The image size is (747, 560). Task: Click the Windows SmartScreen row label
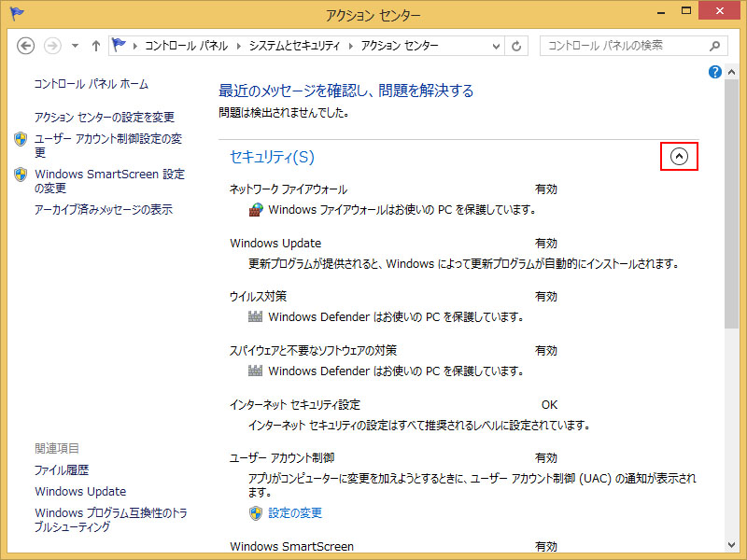click(x=292, y=546)
